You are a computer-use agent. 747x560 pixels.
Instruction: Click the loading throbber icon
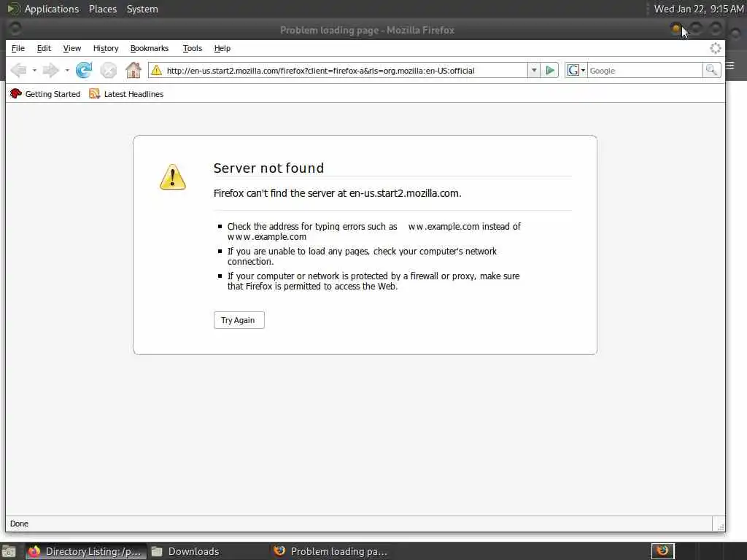(715, 48)
